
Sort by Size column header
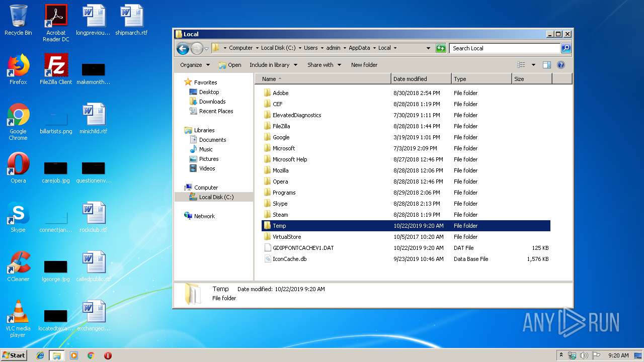coord(532,79)
